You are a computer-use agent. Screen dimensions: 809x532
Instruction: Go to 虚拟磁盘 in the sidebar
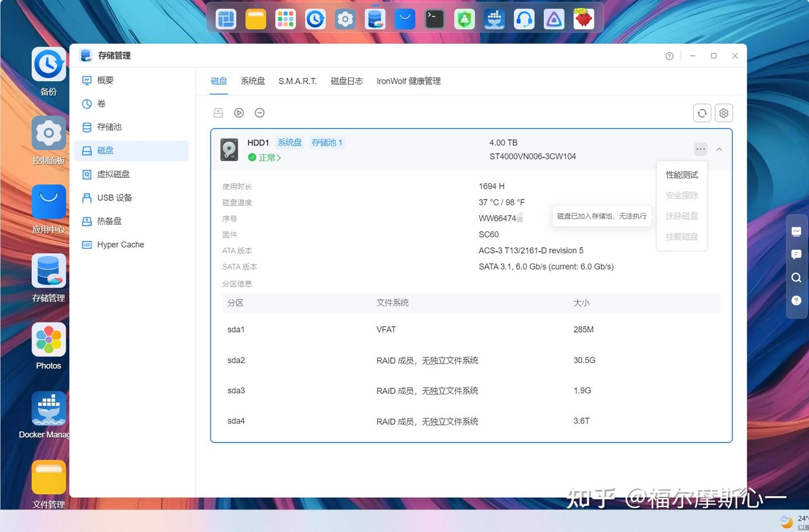tap(131, 174)
